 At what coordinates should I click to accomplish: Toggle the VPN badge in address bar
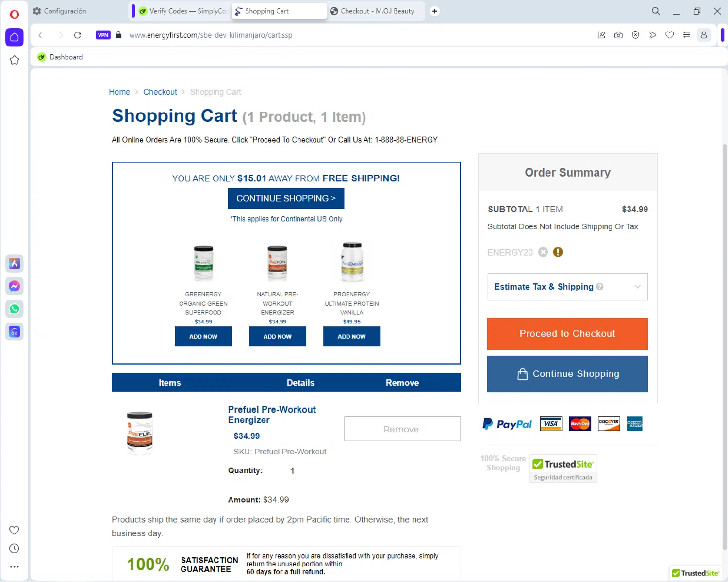(x=103, y=35)
